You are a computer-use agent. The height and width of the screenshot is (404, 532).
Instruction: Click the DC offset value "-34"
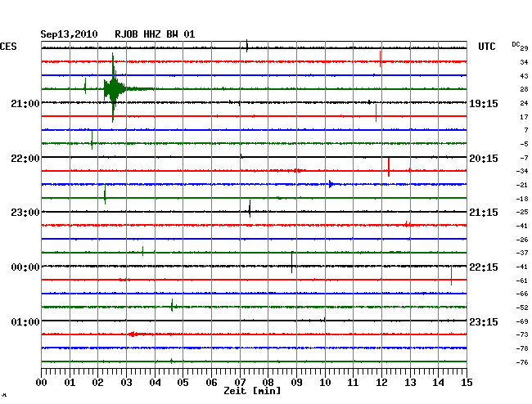[522, 171]
